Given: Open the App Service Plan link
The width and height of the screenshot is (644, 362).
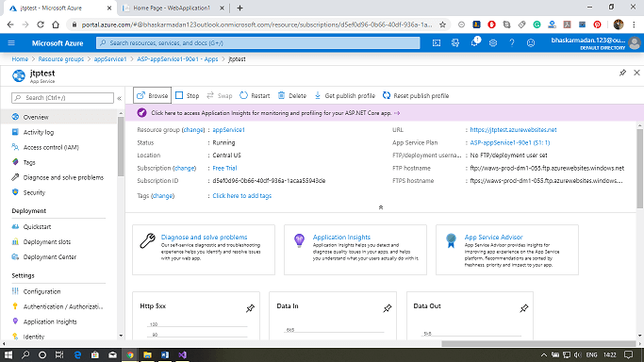Looking at the screenshot, I should tap(510, 143).
